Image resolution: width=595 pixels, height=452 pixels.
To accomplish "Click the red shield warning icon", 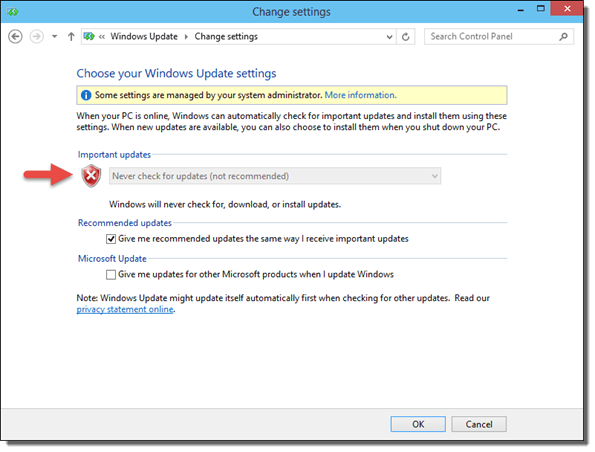I will (x=91, y=176).
